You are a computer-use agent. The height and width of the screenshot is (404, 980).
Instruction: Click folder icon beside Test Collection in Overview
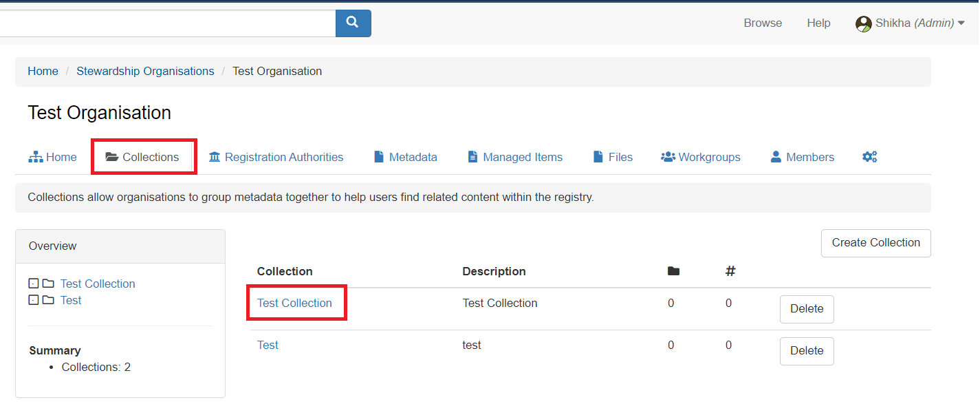pos(48,284)
